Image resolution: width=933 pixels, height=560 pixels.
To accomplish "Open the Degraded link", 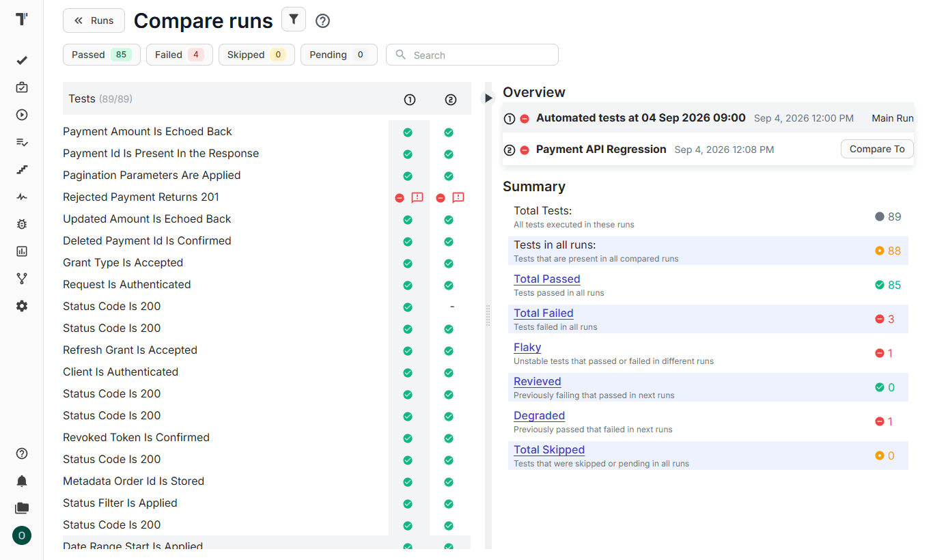I will point(540,415).
